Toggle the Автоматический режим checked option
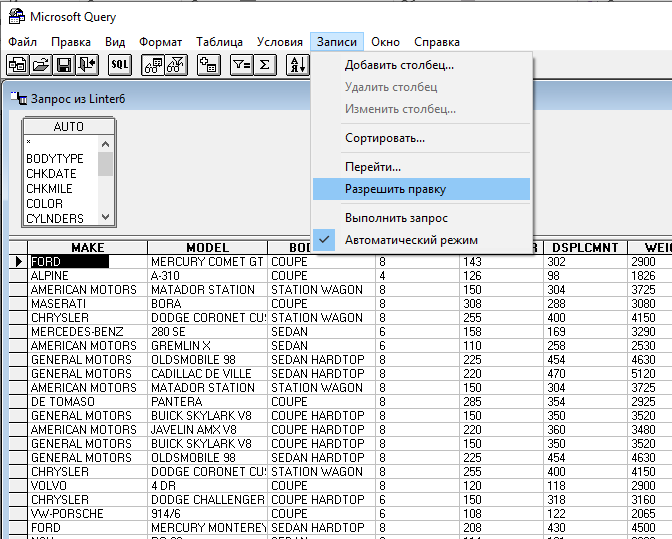Image resolution: width=672 pixels, height=539 pixels. coord(411,240)
